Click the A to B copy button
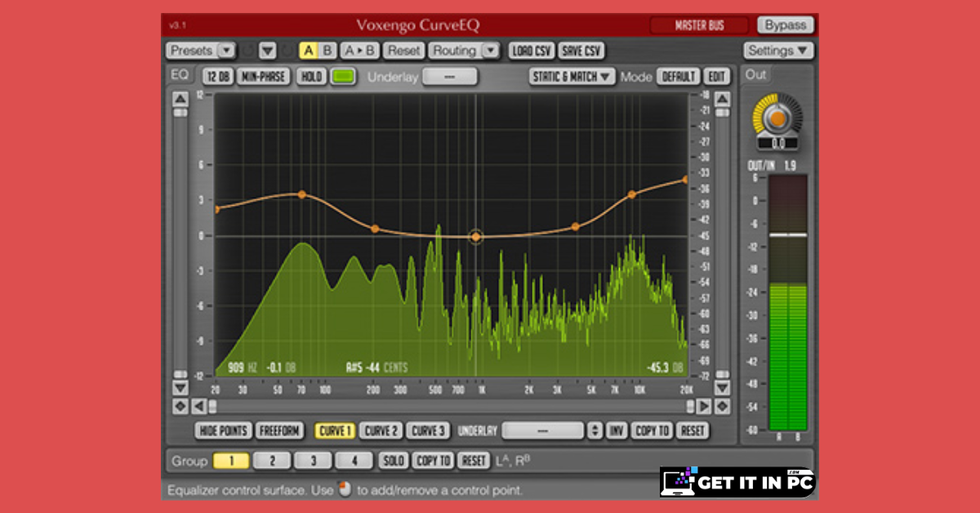This screenshot has height=513, width=980. [360, 51]
